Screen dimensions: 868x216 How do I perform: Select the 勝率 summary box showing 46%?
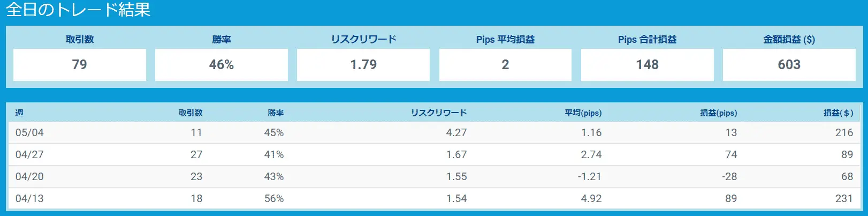pyautogui.click(x=222, y=65)
